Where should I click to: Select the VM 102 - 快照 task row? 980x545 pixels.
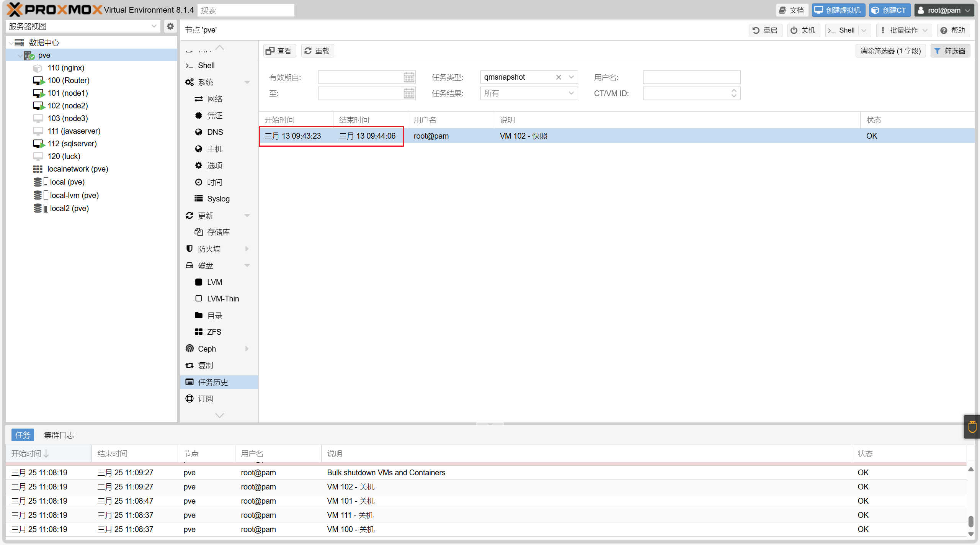pyautogui.click(x=617, y=136)
